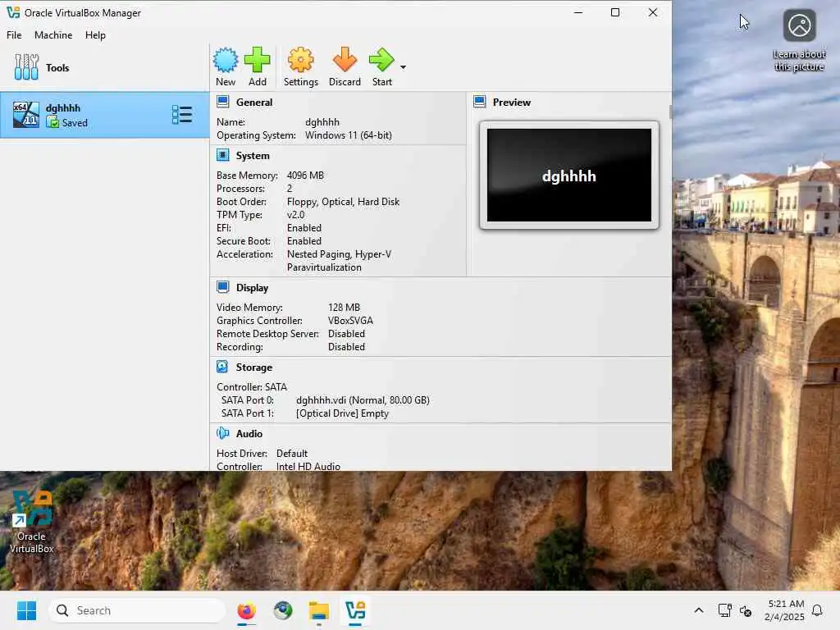Viewport: 840px width, 630px height.
Task: Open Settings gear in the toolbar
Action: 300,60
